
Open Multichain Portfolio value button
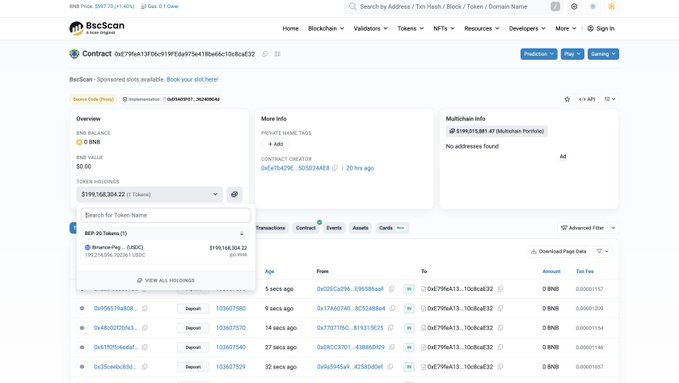pyautogui.click(x=497, y=131)
